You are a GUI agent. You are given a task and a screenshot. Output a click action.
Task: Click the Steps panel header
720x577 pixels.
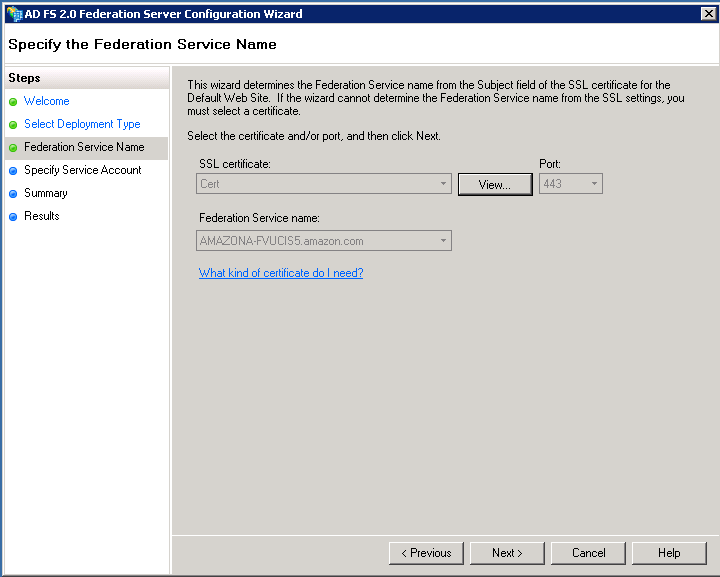click(87, 78)
